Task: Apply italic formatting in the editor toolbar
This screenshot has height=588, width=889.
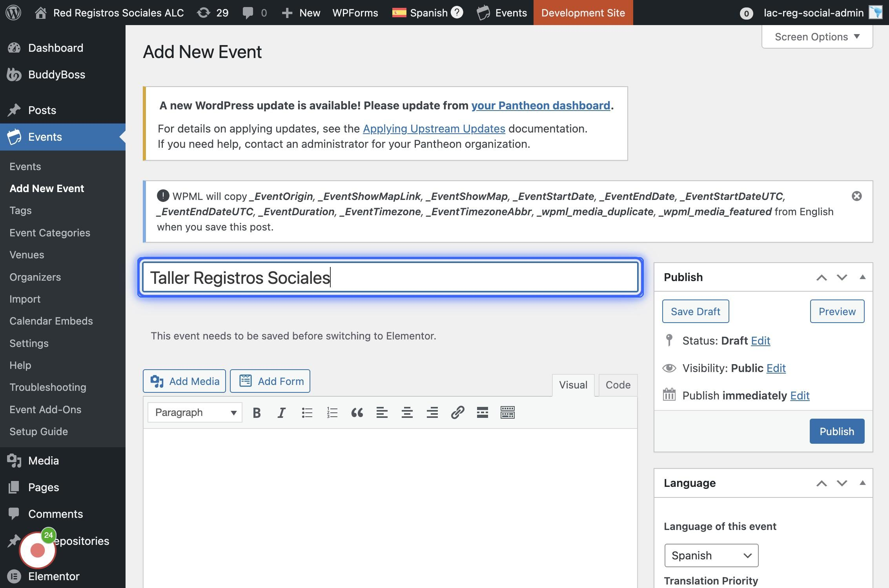Action: (x=281, y=412)
